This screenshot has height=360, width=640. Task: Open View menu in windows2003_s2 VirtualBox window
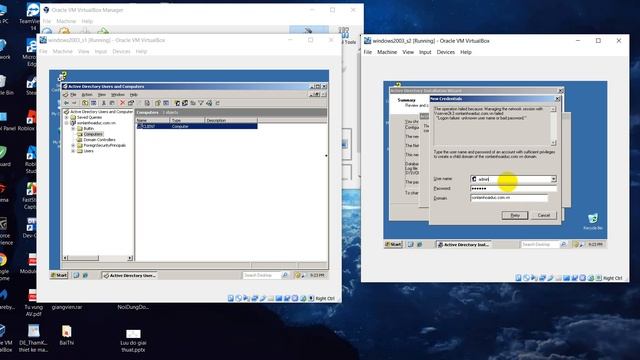408,52
